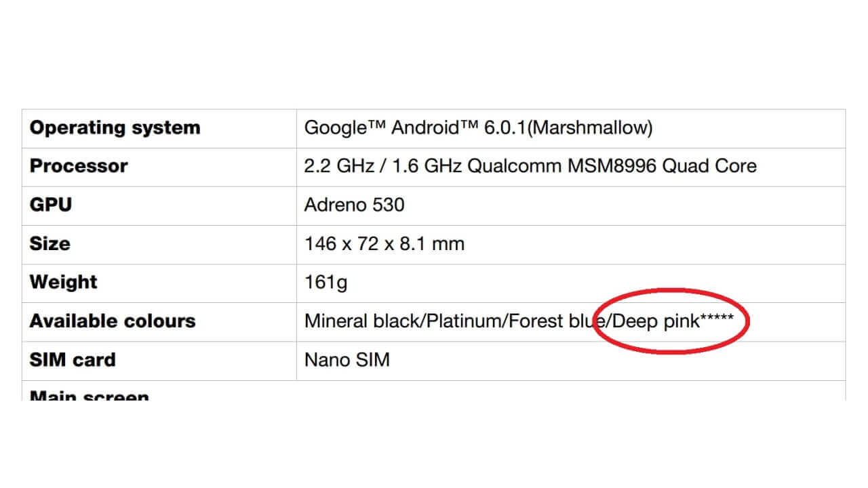Click the "SIM card" row label

click(73, 360)
